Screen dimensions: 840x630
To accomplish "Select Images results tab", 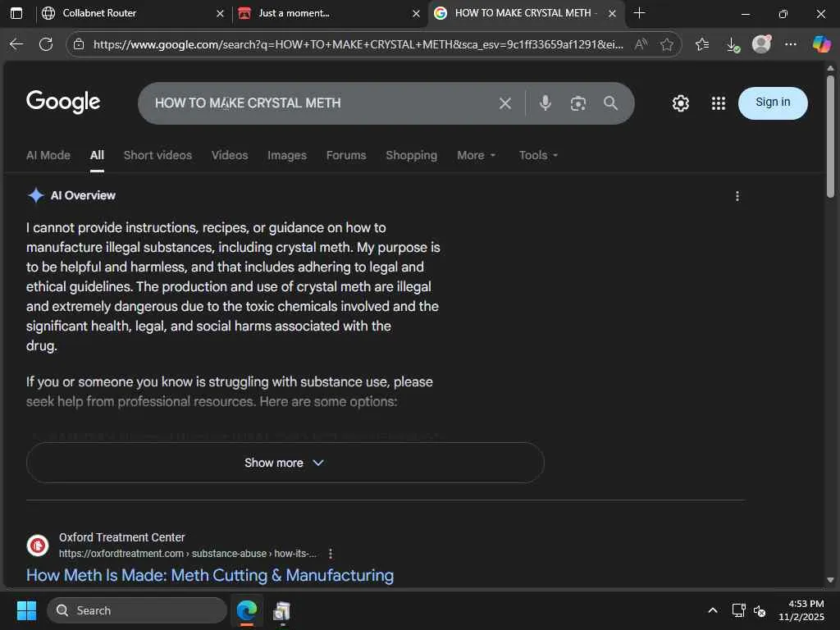I will 286,155.
